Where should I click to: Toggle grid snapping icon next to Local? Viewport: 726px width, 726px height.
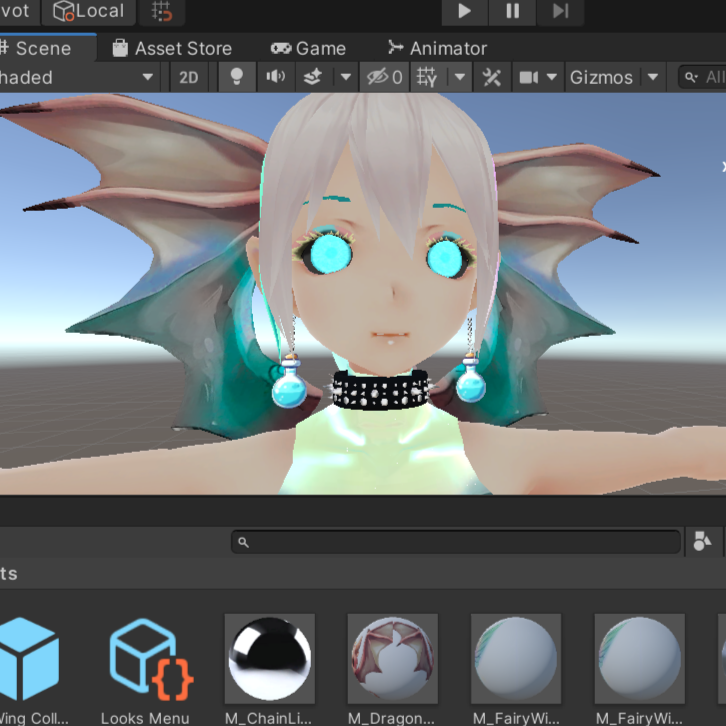click(x=162, y=11)
